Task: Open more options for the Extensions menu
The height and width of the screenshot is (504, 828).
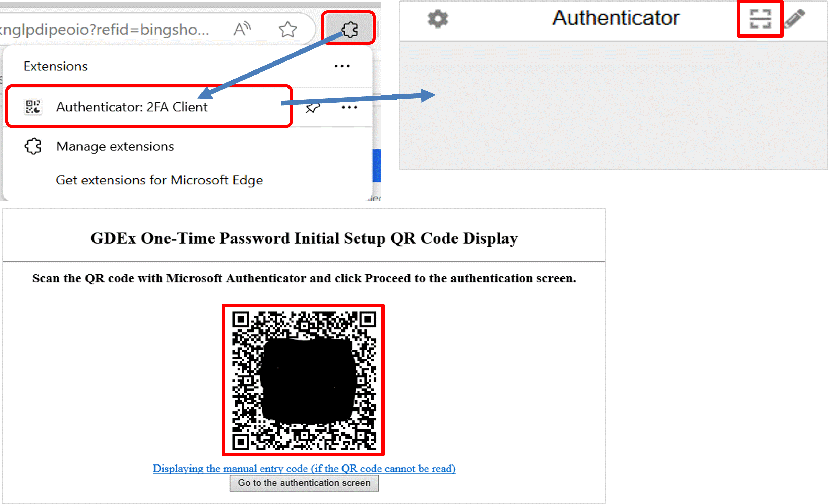Action: (342, 66)
